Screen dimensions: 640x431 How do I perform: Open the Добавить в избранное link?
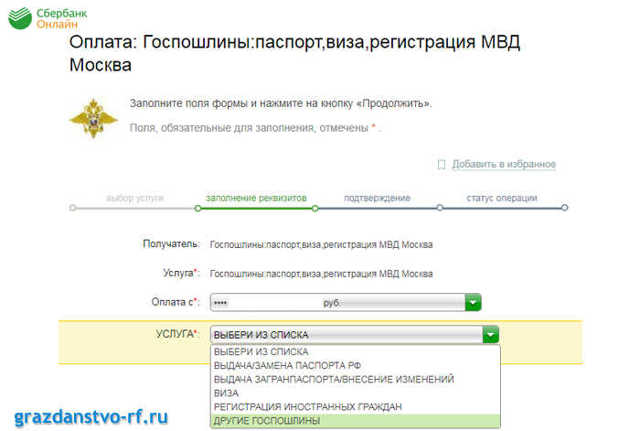coord(503,164)
